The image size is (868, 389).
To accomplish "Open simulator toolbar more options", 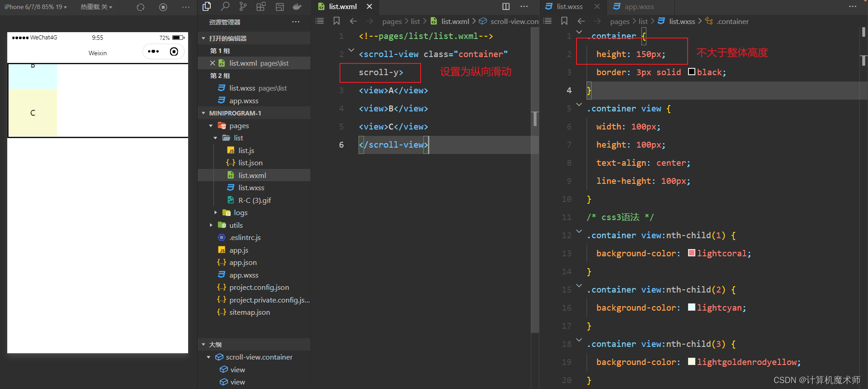I will (186, 7).
